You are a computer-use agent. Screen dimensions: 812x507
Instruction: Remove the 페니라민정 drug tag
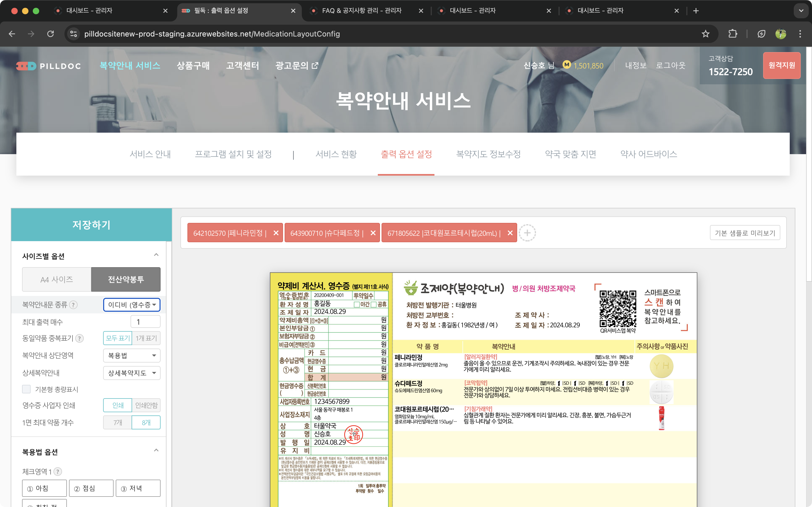tap(275, 233)
